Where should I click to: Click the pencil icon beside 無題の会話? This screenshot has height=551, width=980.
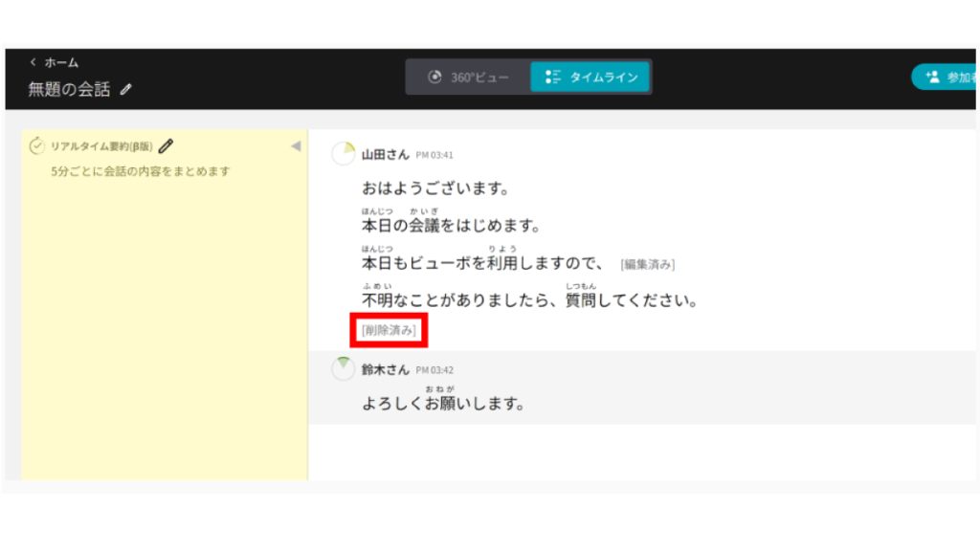point(126,90)
